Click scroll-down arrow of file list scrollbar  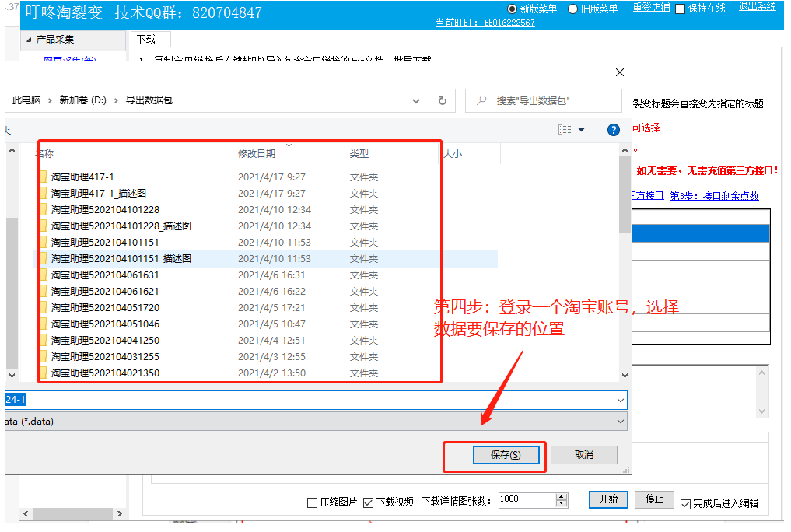tap(625, 375)
